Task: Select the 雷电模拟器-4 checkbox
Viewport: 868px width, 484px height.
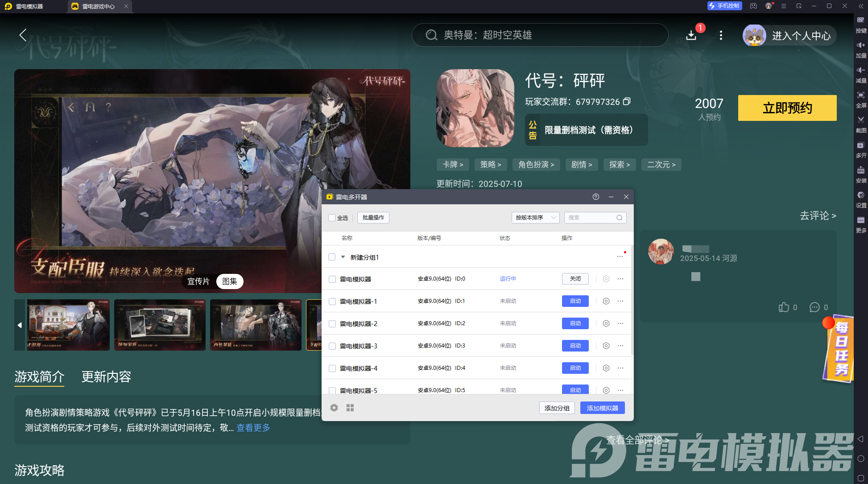Action: pos(332,368)
